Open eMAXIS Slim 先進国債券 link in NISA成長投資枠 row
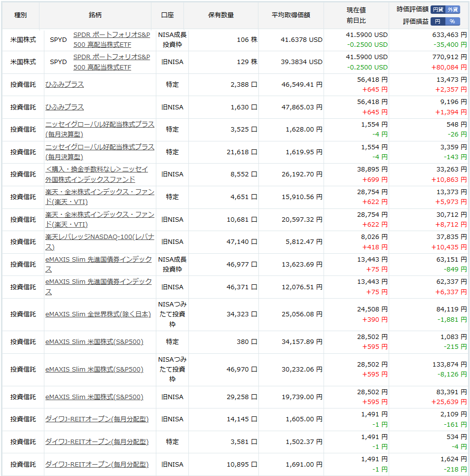470x476 pixels. pyautogui.click(x=99, y=265)
